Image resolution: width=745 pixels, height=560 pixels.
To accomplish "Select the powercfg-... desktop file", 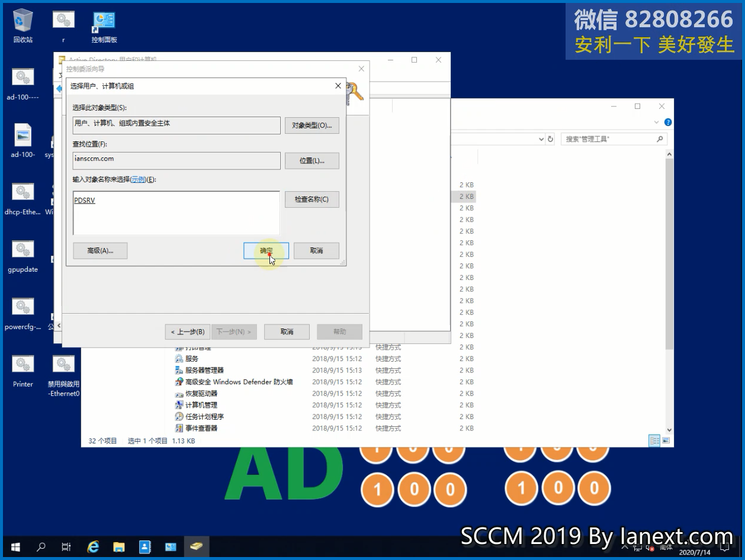I will 23,313.
